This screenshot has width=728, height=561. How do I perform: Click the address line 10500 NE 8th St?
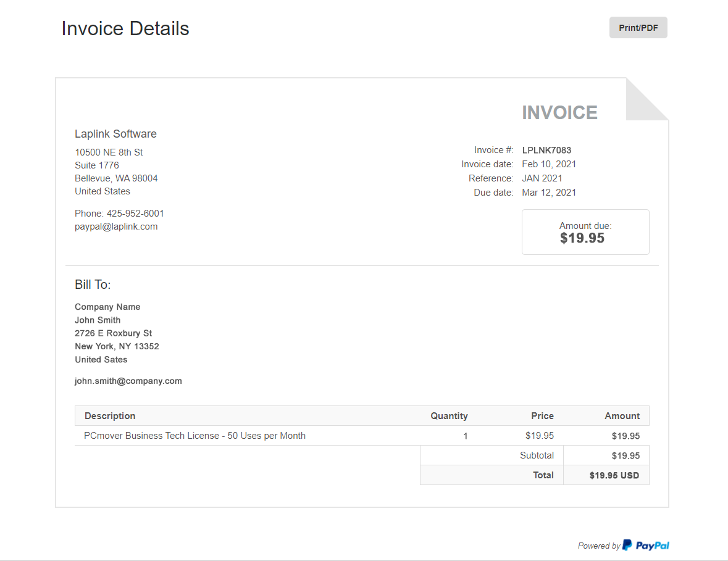109,152
